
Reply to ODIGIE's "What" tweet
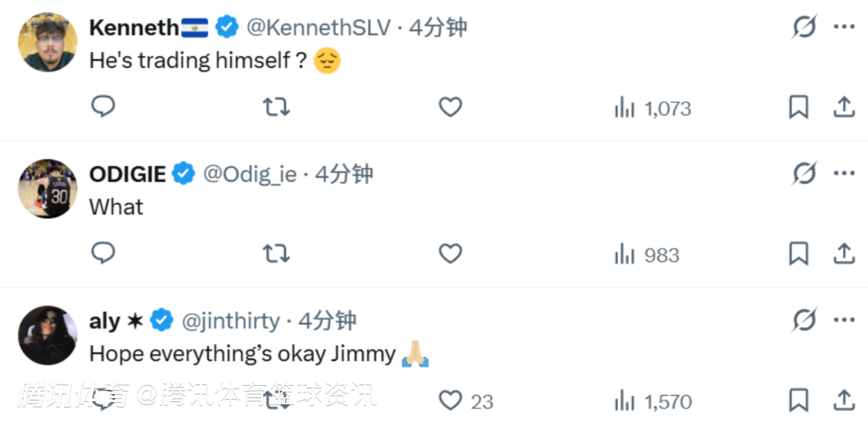coord(103,254)
